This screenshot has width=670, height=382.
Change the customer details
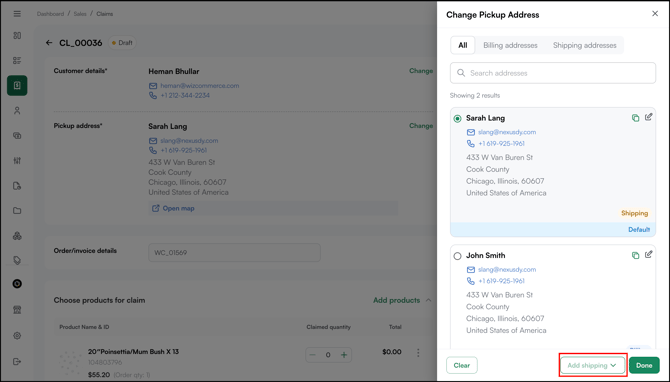pyautogui.click(x=421, y=71)
